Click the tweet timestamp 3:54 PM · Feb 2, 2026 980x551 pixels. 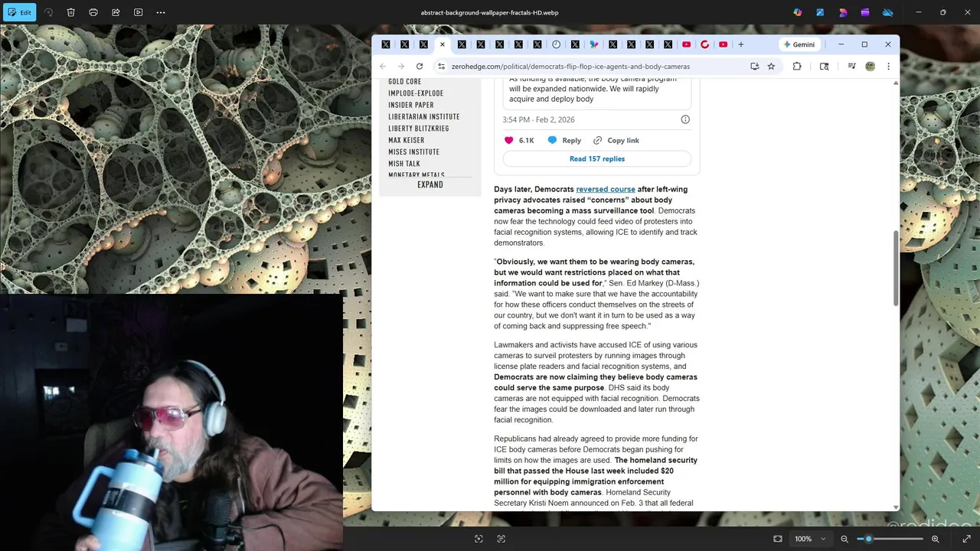coord(538,119)
